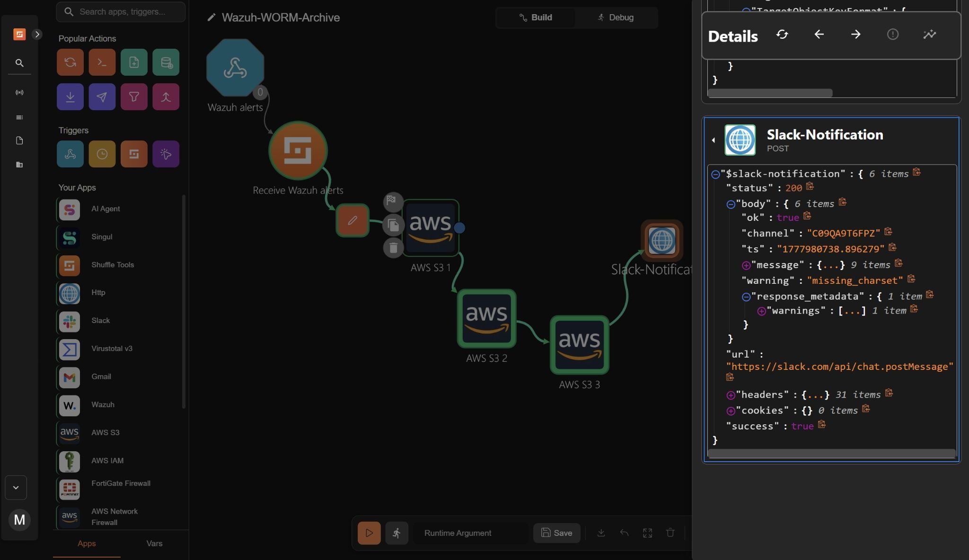Collapse the Slack-Notification result arrow
969x560 pixels.
(714, 140)
